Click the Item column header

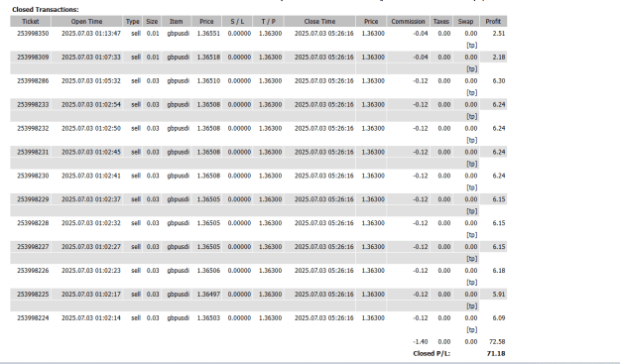click(177, 22)
